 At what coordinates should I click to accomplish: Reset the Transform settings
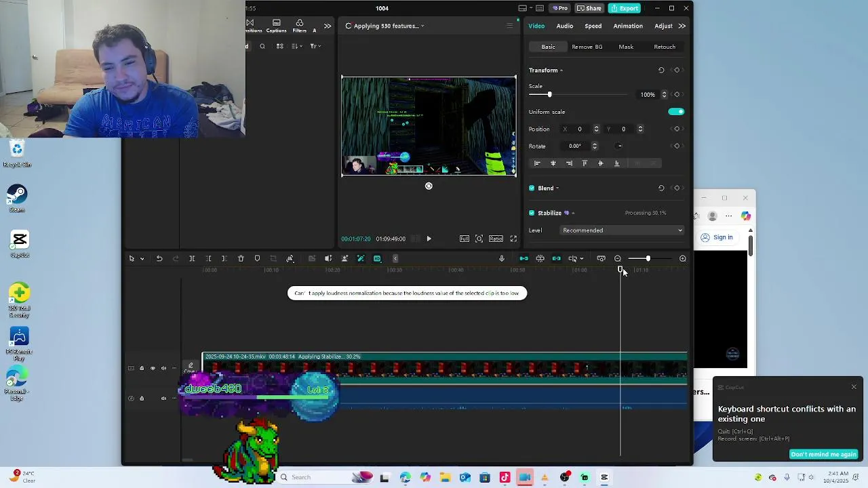coord(661,70)
